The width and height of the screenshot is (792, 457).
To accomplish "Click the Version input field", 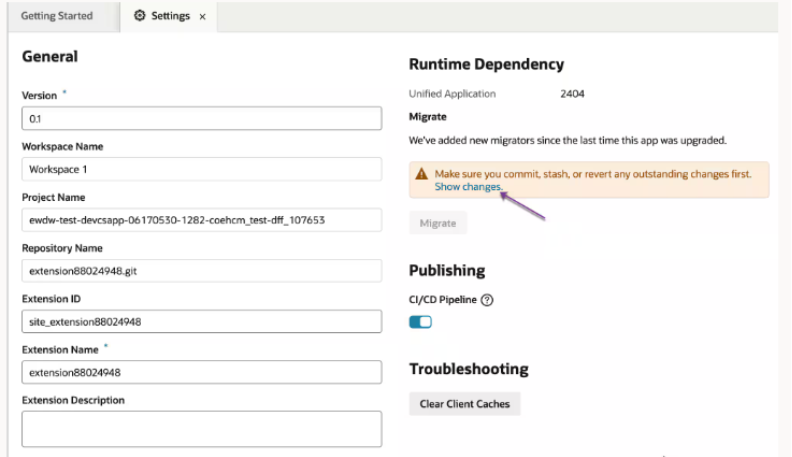I will pyautogui.click(x=202, y=118).
